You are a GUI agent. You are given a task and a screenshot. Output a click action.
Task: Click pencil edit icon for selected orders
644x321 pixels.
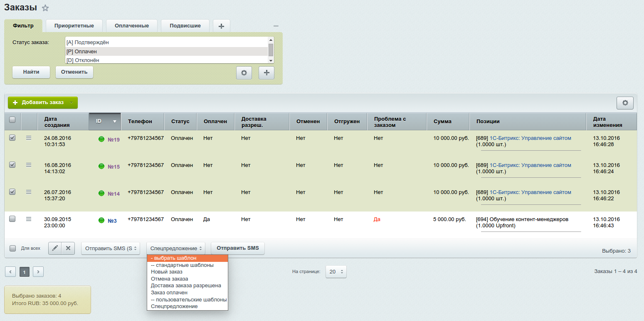[x=55, y=248]
